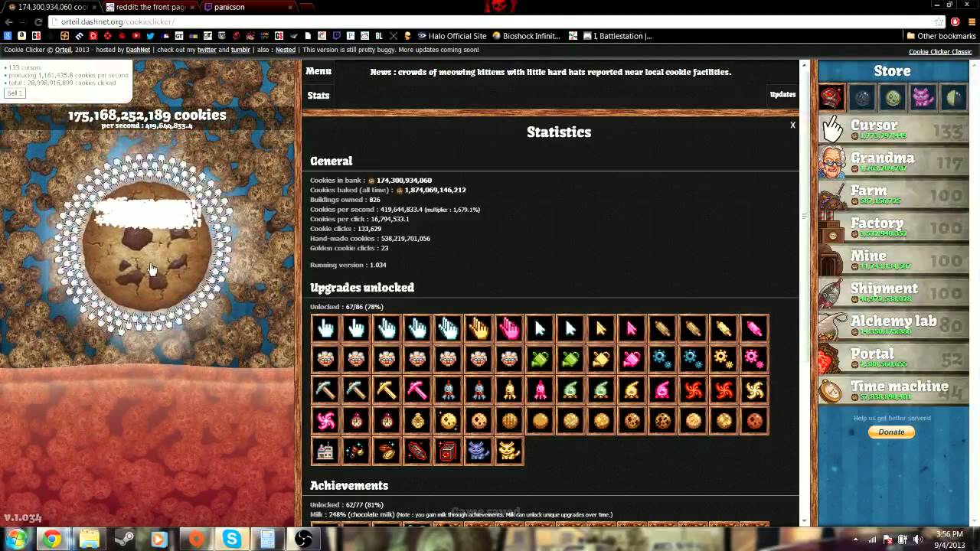Click the Sell 1 cursor button

(x=15, y=93)
